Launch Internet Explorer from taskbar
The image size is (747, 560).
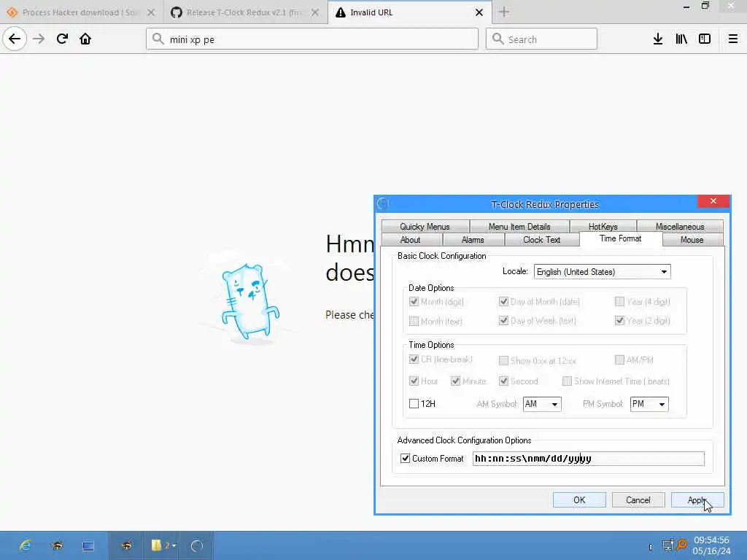(25, 545)
